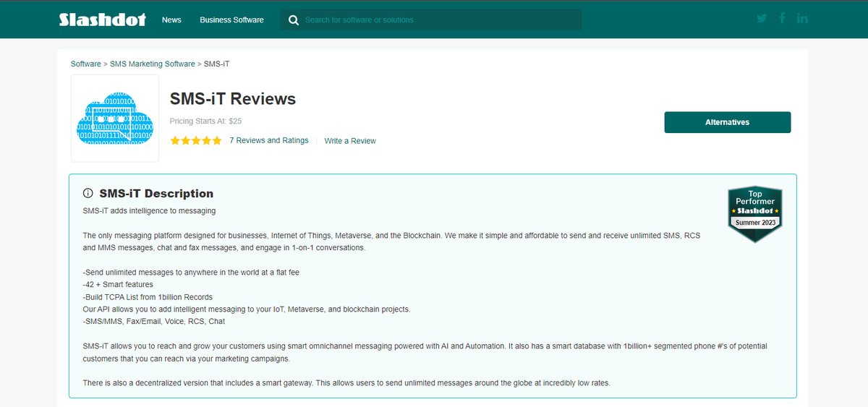Open the News menu item
The width and height of the screenshot is (868, 407).
pyautogui.click(x=171, y=20)
